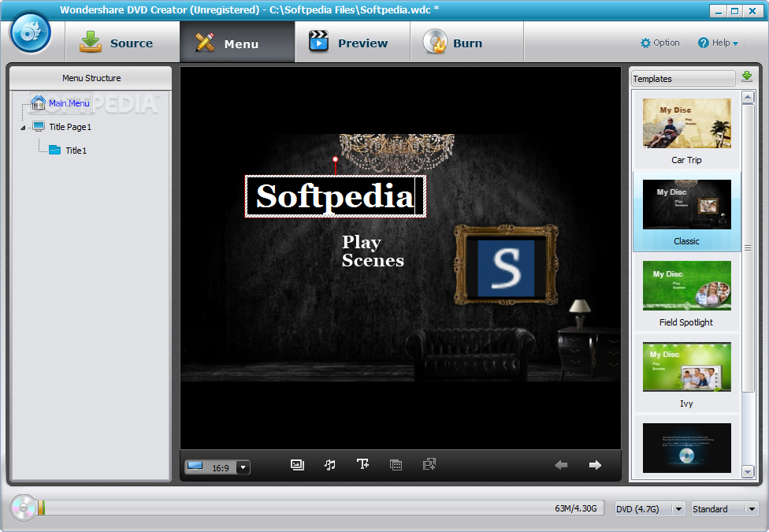The width and height of the screenshot is (769, 532).
Task: Open Option settings
Action: 660,43
